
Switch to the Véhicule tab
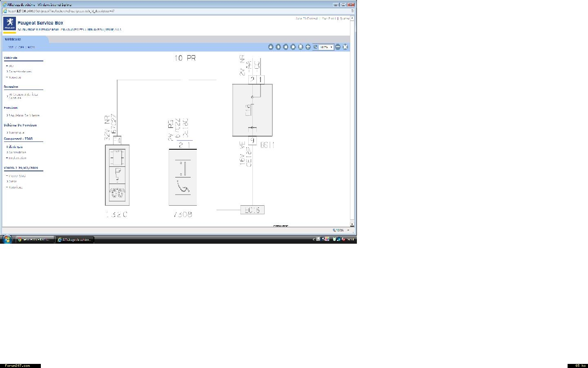click(13, 39)
